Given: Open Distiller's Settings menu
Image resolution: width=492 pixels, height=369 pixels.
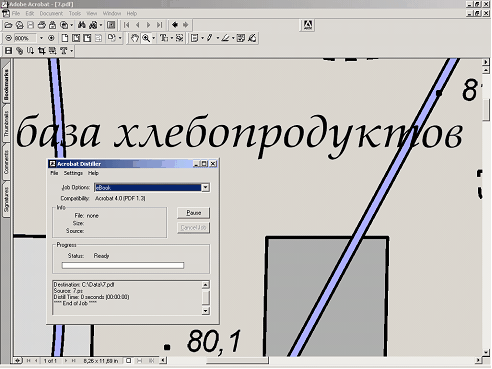Looking at the screenshot, I should [x=73, y=173].
